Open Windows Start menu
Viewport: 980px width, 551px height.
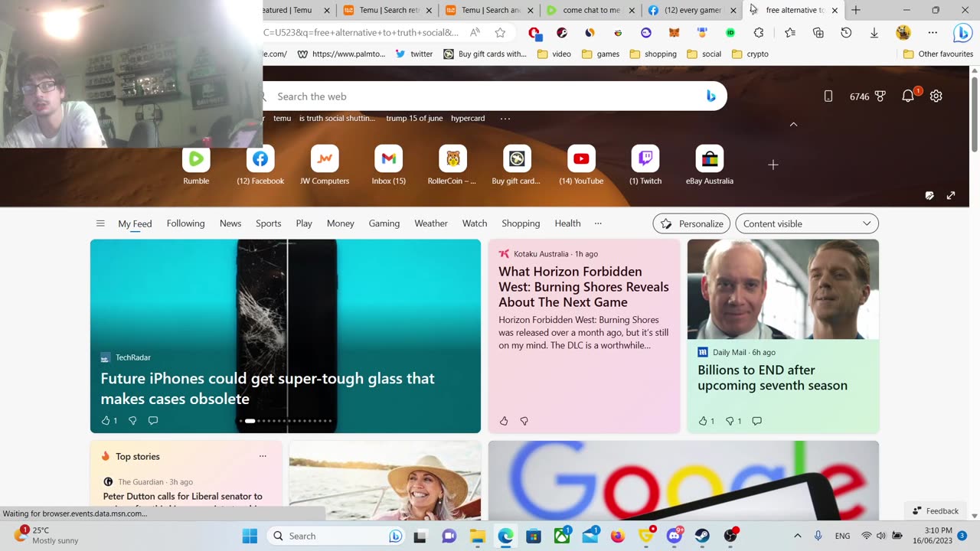(x=250, y=536)
